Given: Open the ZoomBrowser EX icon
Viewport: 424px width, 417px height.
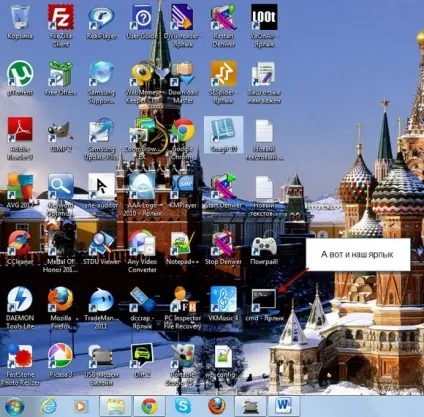Looking at the screenshot, I should (142, 130).
